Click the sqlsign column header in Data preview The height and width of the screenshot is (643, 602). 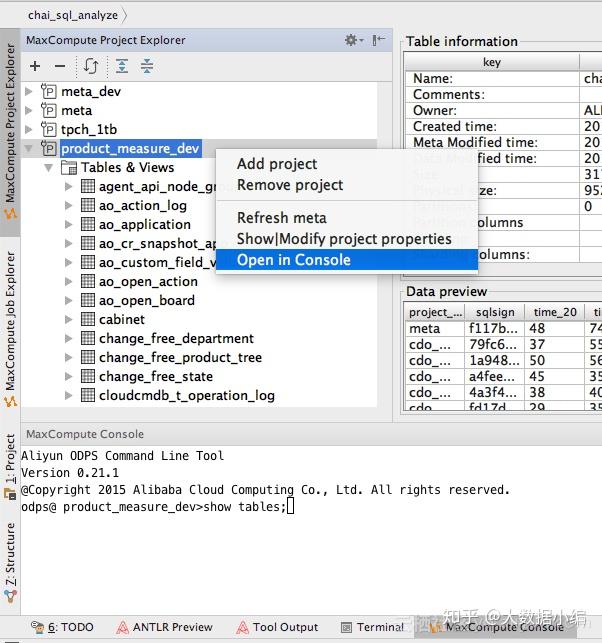(495, 312)
